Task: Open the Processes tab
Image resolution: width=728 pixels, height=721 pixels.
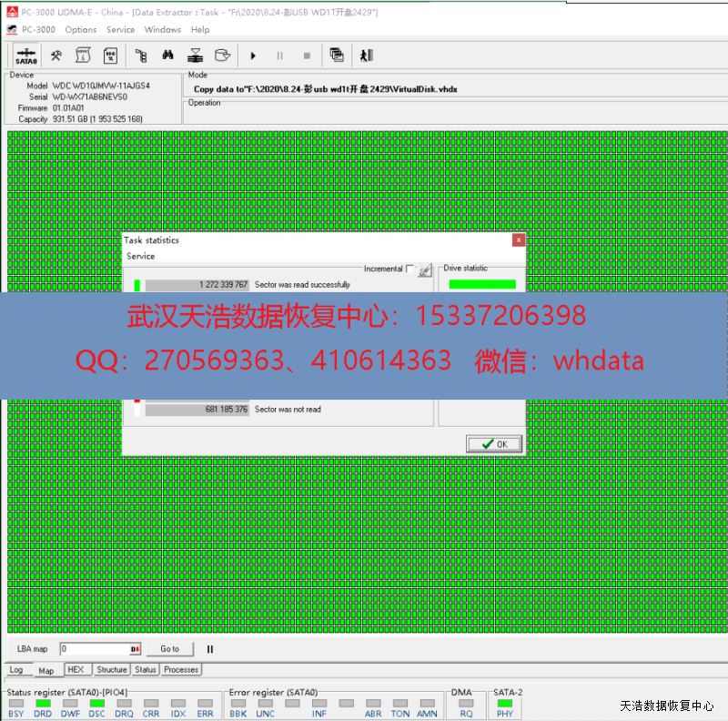Action: [181, 670]
